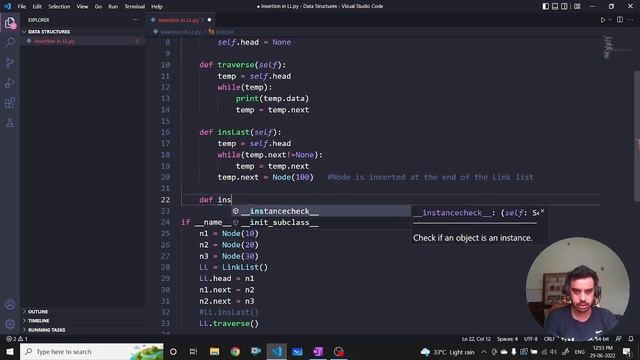Open the Accounts menu in activity bar

coord(10,304)
